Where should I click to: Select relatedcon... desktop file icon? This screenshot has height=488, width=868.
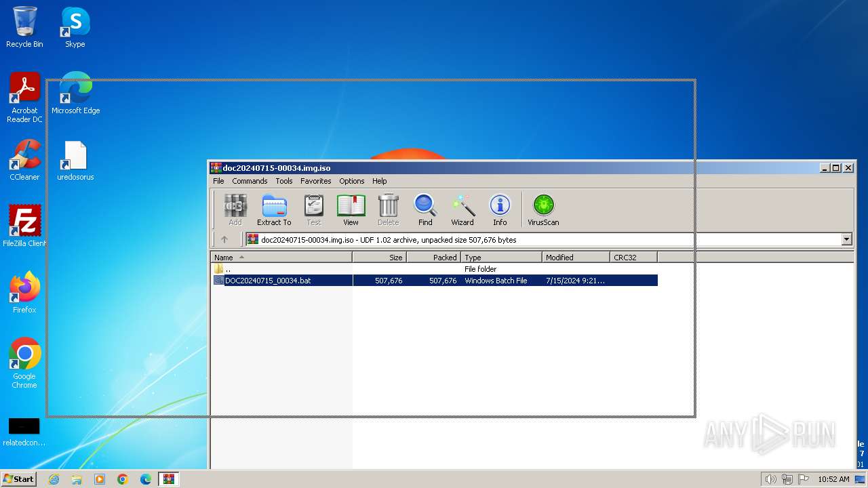point(24,432)
